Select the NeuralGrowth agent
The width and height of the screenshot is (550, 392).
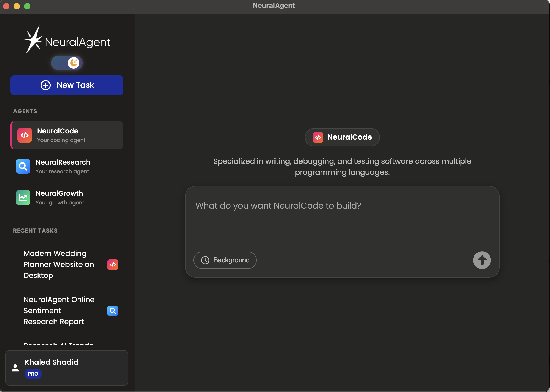[60, 198]
